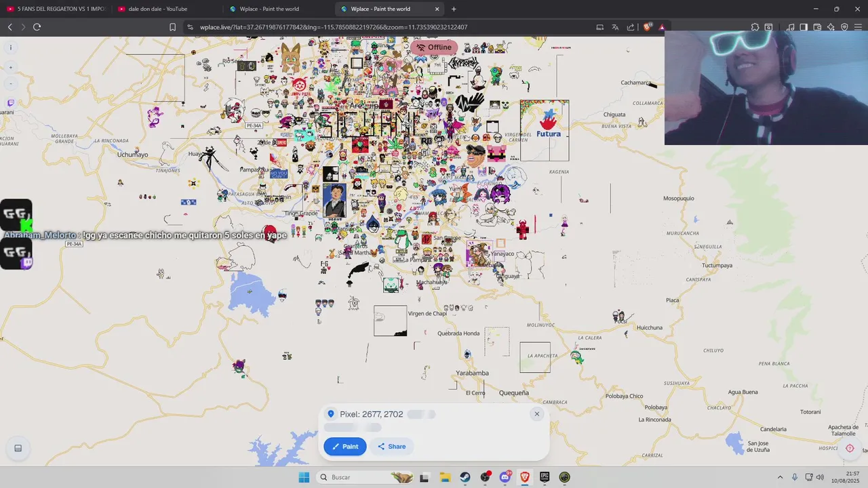This screenshot has height=488, width=868.
Task: Click the translate page icon
Action: click(615, 27)
